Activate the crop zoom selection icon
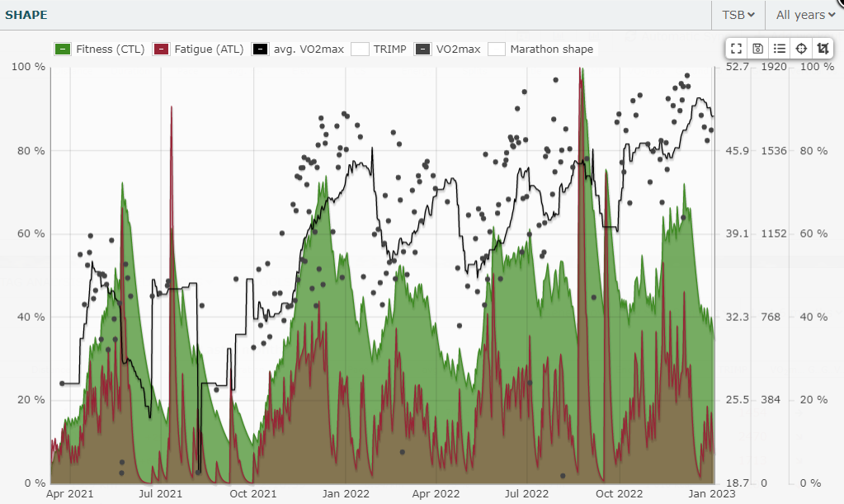This screenshot has height=504, width=844. pyautogui.click(x=823, y=49)
